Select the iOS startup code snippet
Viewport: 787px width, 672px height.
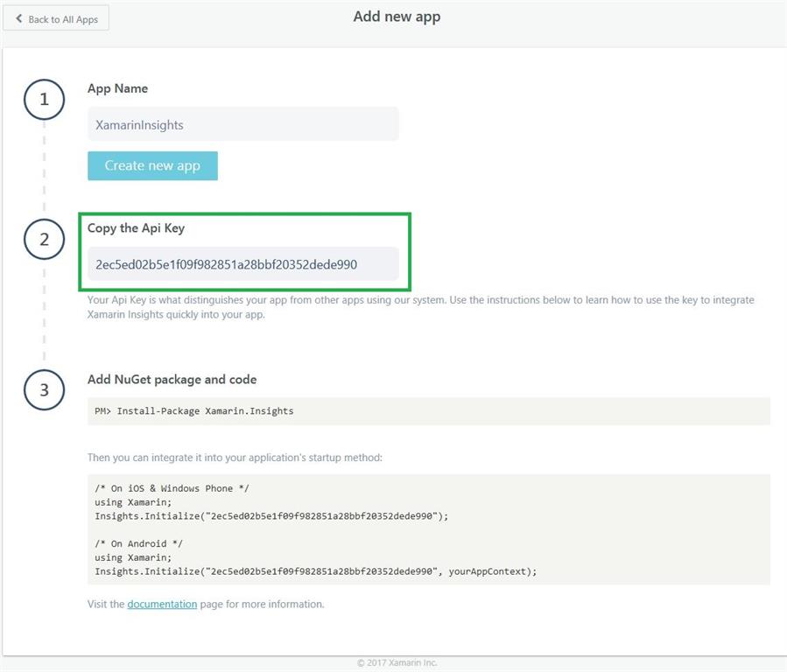[x=263, y=501]
